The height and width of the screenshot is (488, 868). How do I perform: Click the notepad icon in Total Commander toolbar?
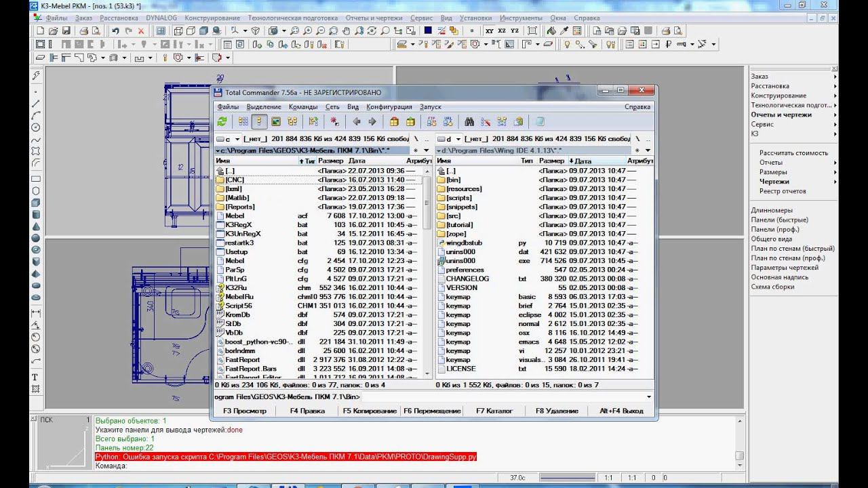click(x=540, y=122)
